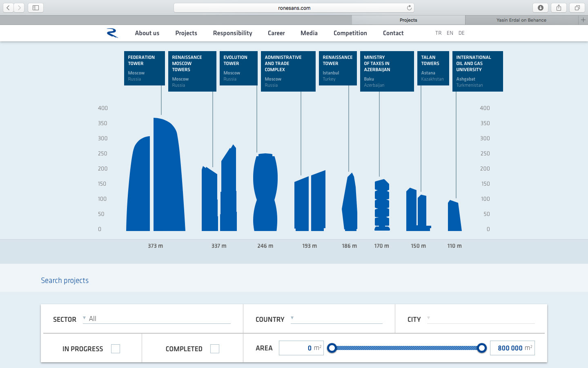Open the Ministry of Taxes label card

[x=387, y=71]
